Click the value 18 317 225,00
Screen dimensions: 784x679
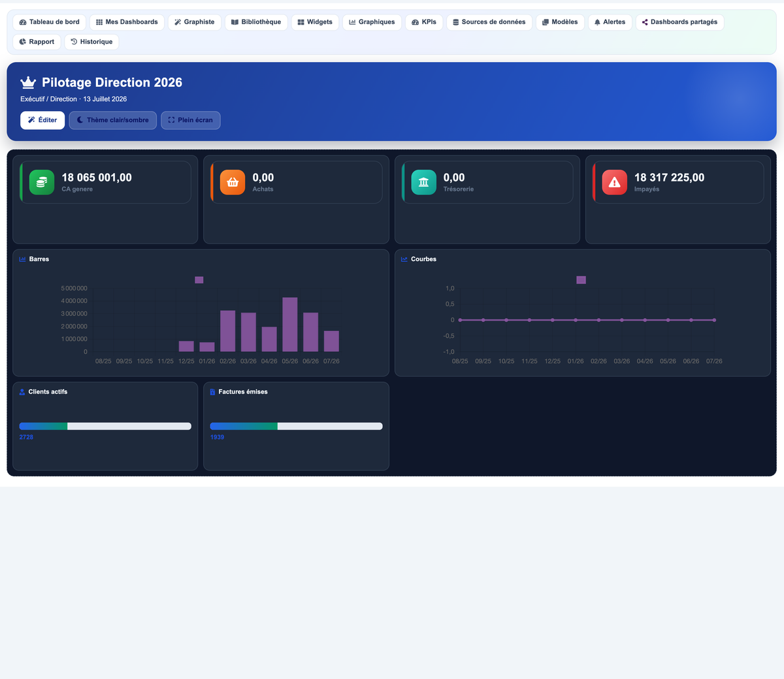coord(669,178)
